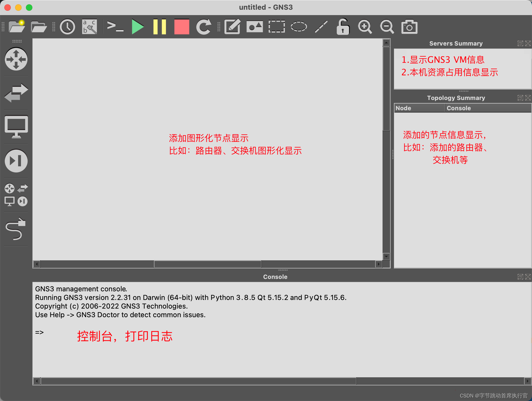Take a screenshot with camera icon
This screenshot has width=532, height=401.
pos(409,26)
